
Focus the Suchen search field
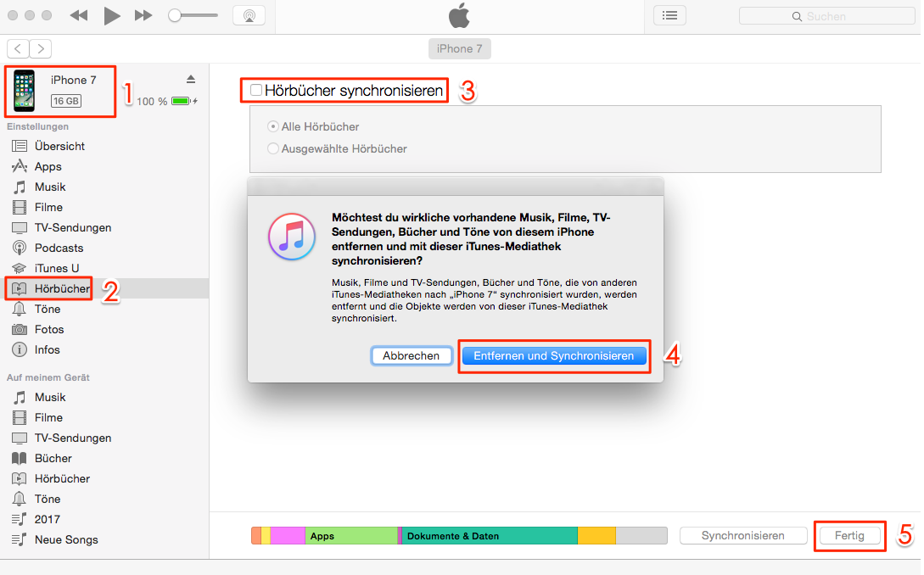tap(826, 16)
